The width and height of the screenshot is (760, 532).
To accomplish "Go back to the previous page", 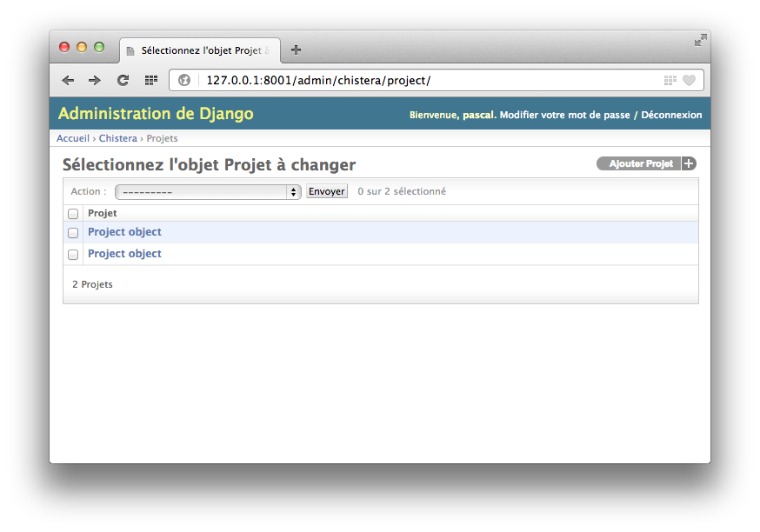I will click(x=68, y=81).
